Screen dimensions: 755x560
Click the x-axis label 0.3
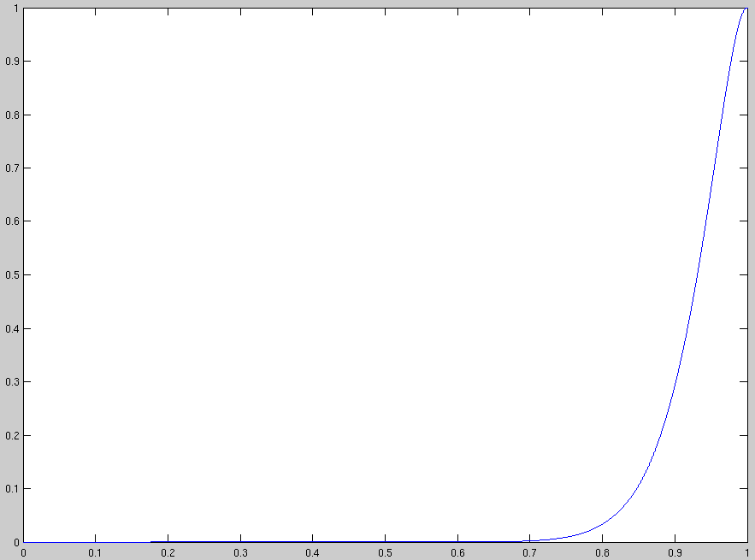click(x=241, y=553)
